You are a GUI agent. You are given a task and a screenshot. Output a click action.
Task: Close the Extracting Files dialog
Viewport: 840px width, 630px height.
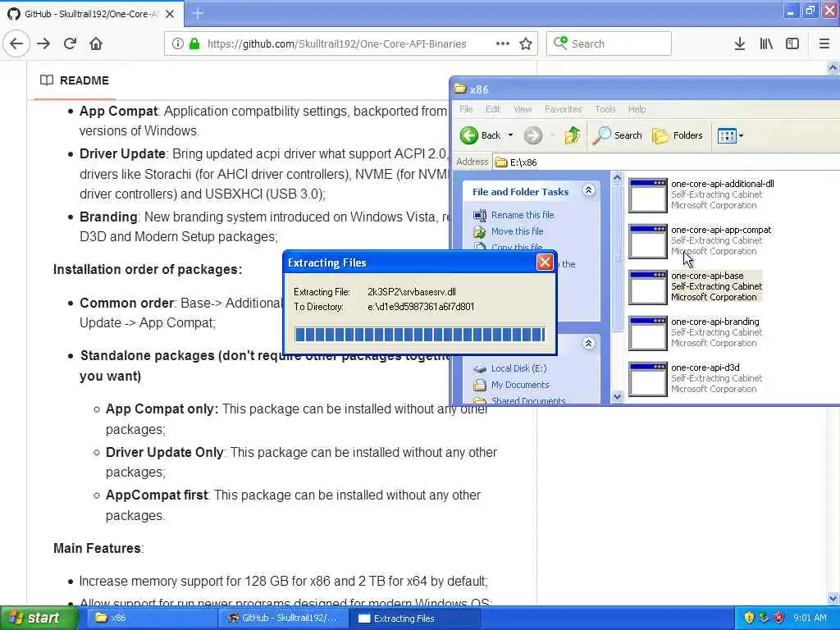point(545,262)
